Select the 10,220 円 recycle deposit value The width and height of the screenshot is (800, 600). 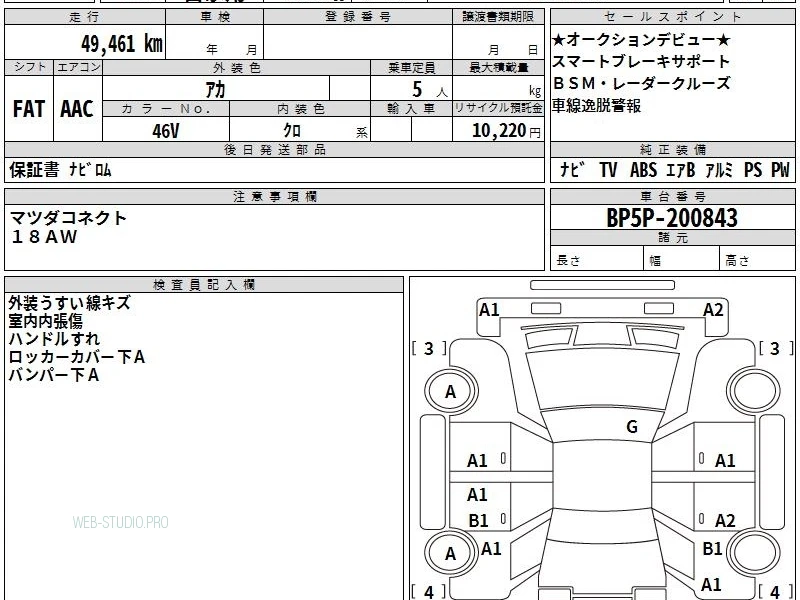[x=506, y=131]
